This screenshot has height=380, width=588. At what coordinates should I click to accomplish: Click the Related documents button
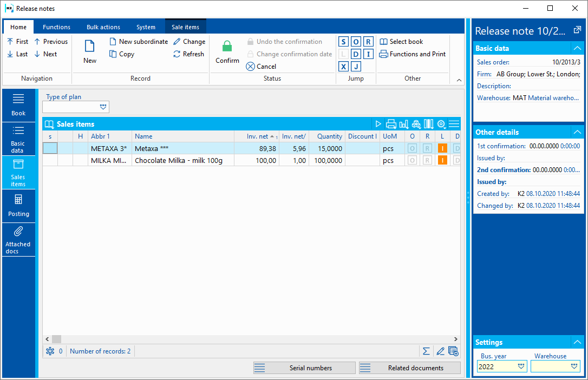409,368
